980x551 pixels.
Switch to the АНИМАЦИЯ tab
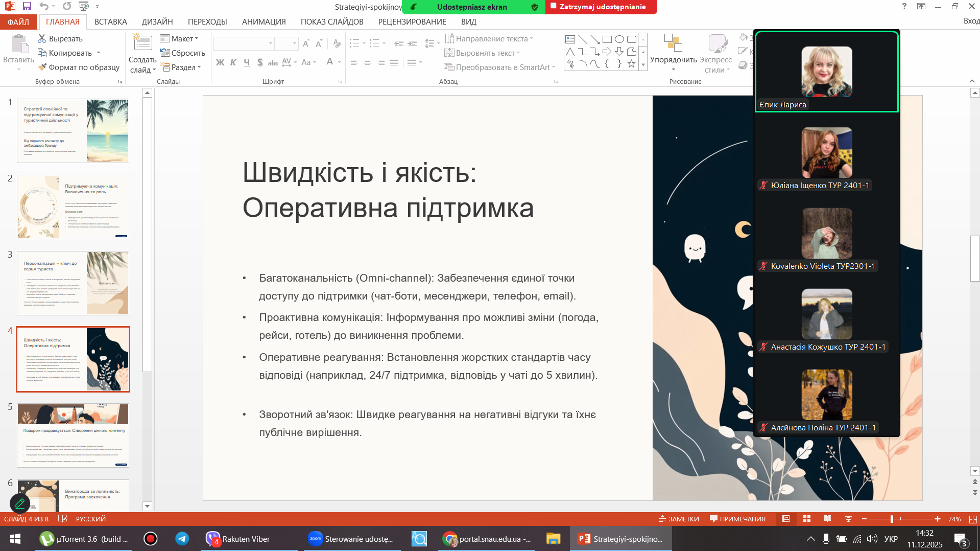click(264, 21)
